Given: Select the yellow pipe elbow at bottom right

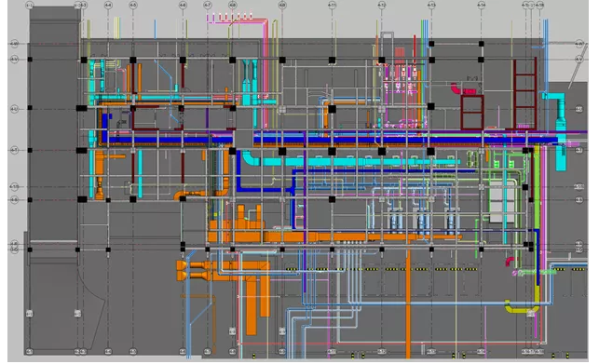Looking at the screenshot, I should 523,306.
